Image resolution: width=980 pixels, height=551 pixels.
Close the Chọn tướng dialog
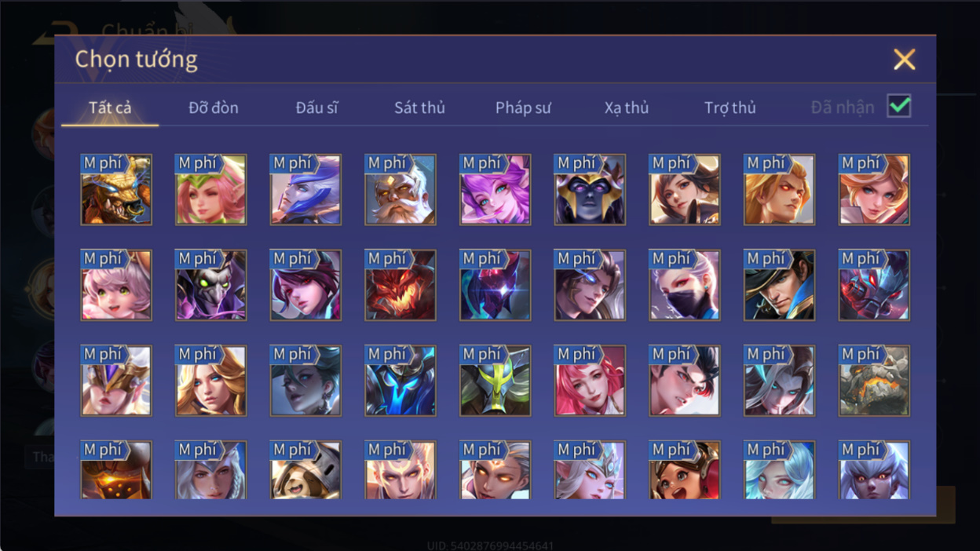click(905, 60)
